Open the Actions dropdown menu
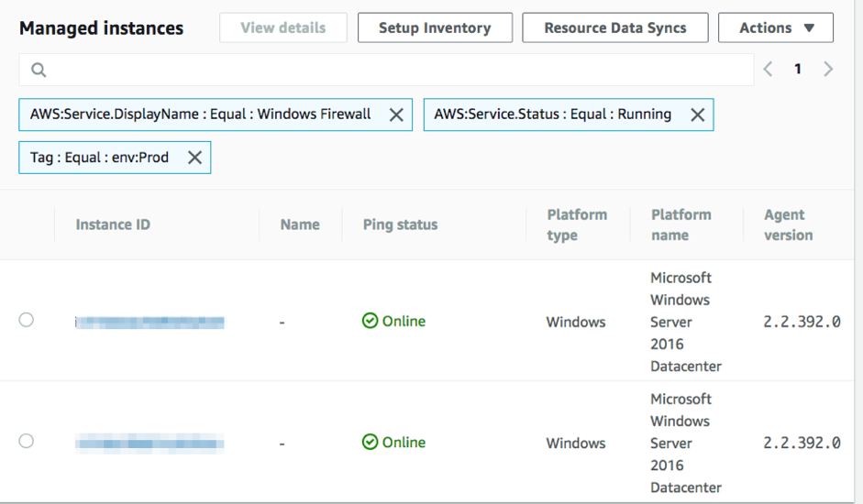Viewport: 863px width, 504px height. coord(776,28)
